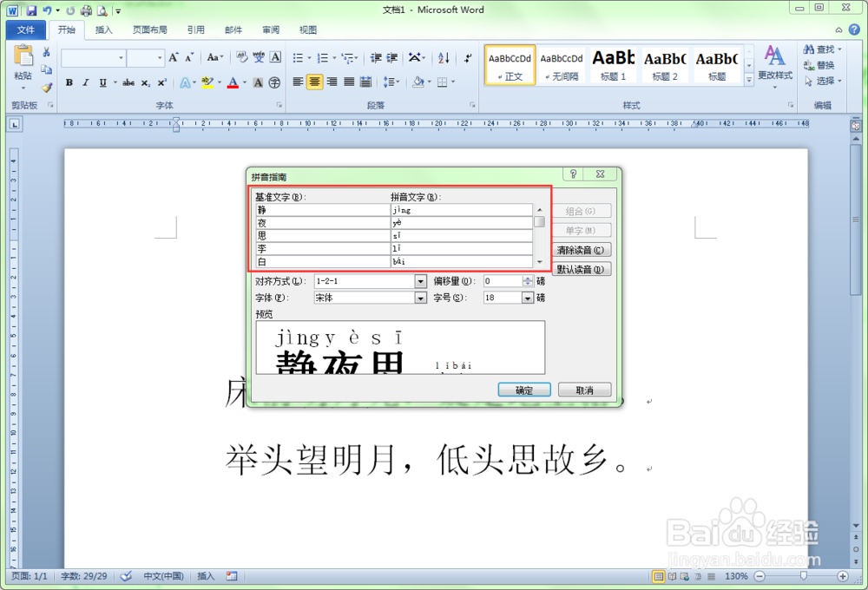Switch to the References tab
The height and width of the screenshot is (590, 868).
(x=195, y=29)
